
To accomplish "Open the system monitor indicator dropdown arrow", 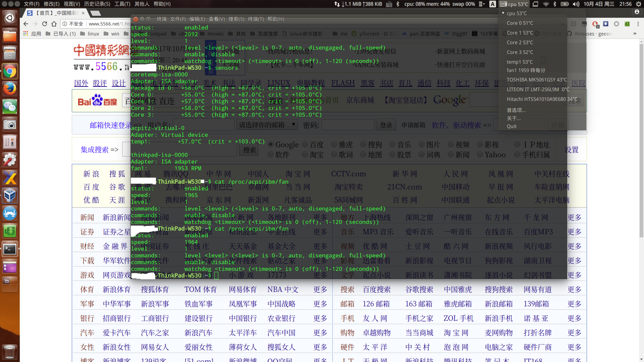I will pyautogui.click(x=482, y=4).
